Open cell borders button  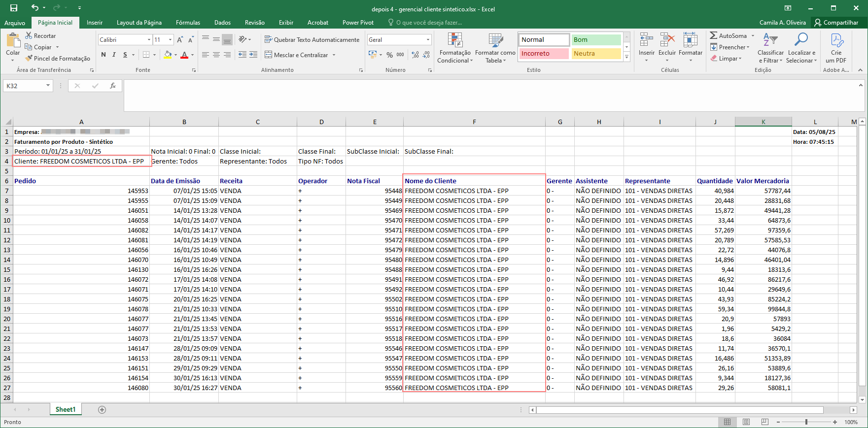click(x=146, y=55)
